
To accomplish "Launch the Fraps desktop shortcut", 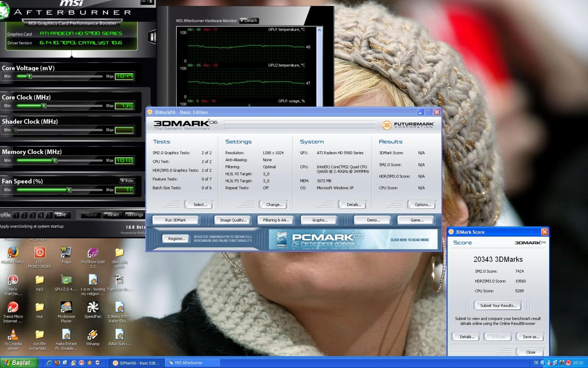I will 66,255.
